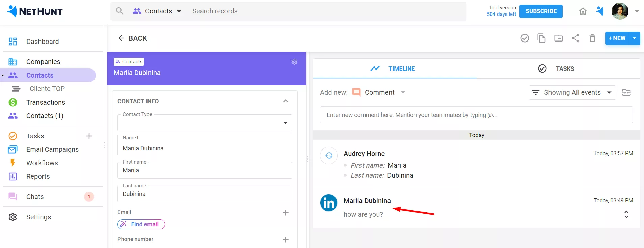This screenshot has height=248, width=644.
Task: Click the Chats unread badge
Action: coord(89,197)
